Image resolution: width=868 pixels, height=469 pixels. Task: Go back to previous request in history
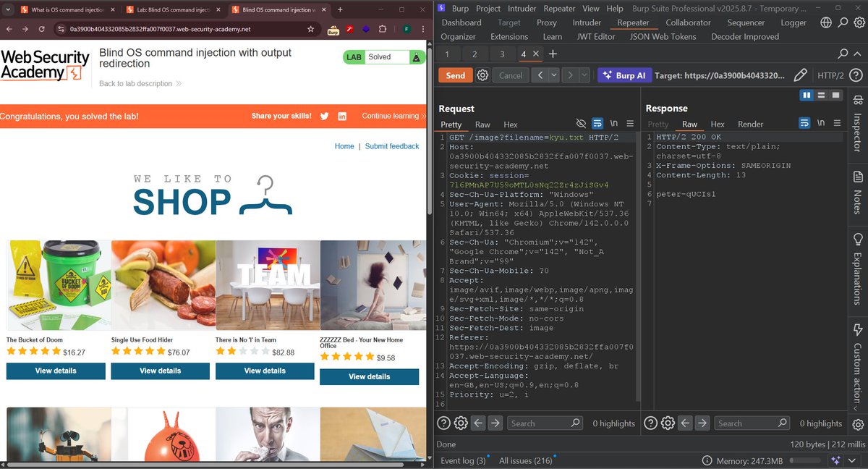point(540,75)
